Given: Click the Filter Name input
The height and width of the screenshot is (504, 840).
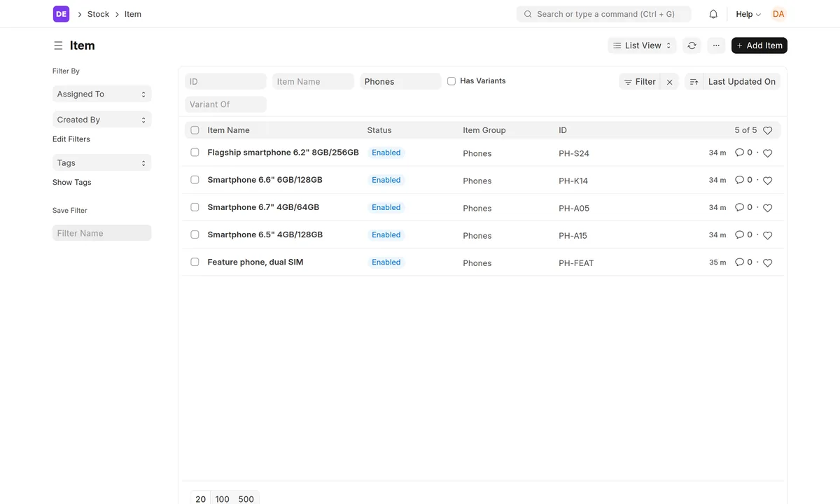Looking at the screenshot, I should tap(101, 233).
